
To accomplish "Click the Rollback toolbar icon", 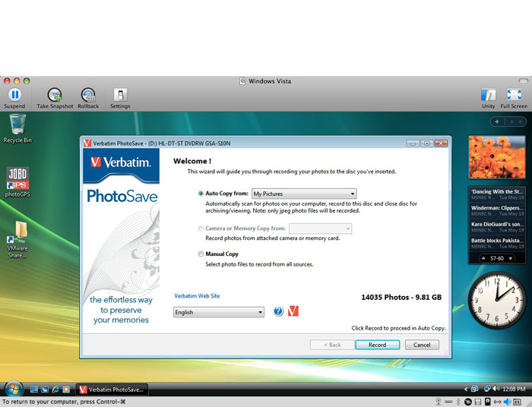I will pyautogui.click(x=88, y=95).
